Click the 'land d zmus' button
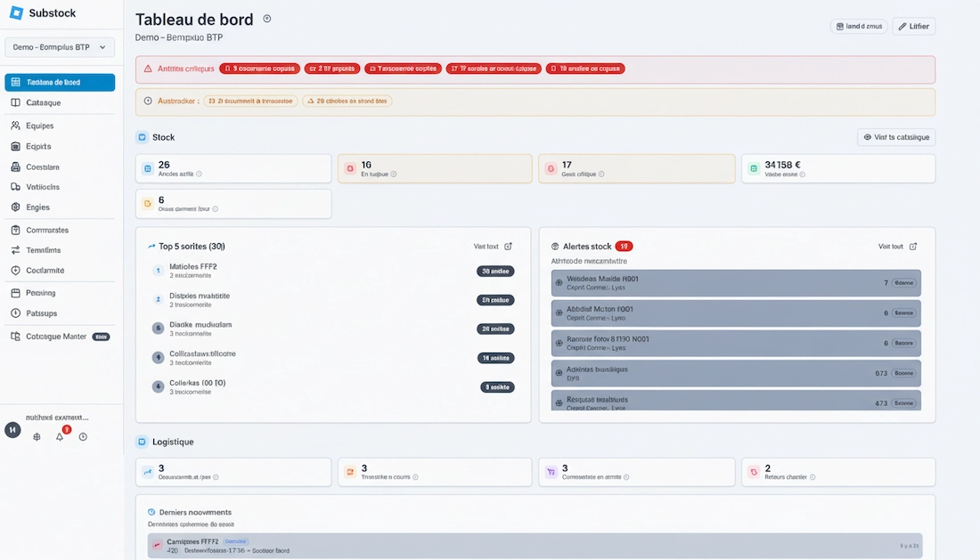The height and width of the screenshot is (560, 980). tap(859, 26)
